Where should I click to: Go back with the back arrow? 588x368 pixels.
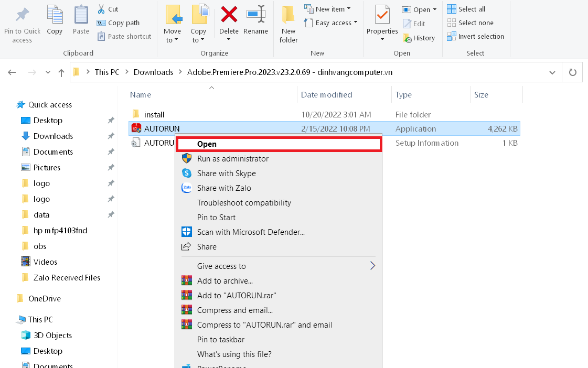point(12,72)
